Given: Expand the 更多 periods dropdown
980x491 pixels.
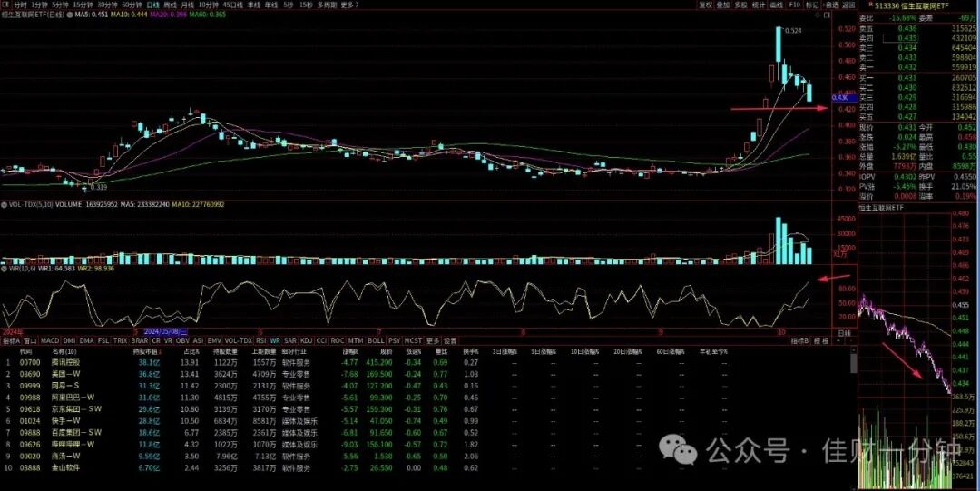Looking at the screenshot, I should 348,5.
